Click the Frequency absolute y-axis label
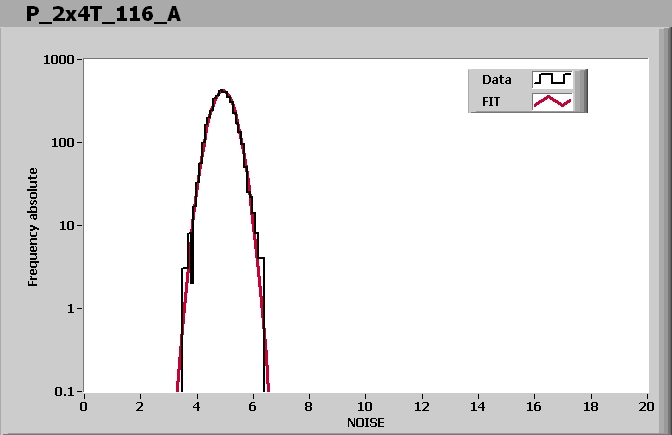The image size is (672, 435). pyautogui.click(x=33, y=227)
